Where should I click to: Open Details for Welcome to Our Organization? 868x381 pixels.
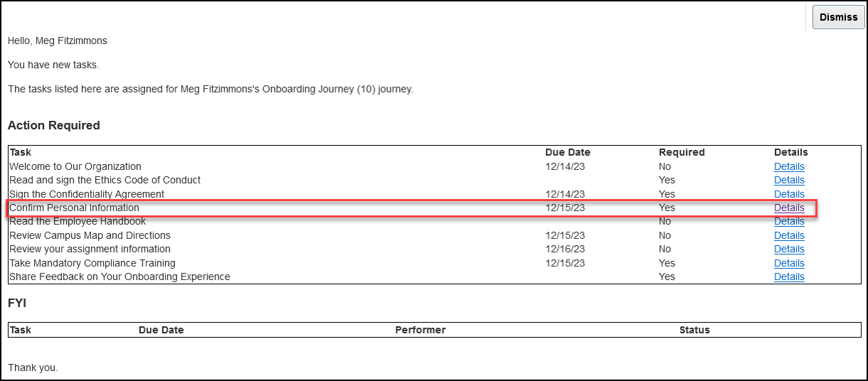(789, 166)
